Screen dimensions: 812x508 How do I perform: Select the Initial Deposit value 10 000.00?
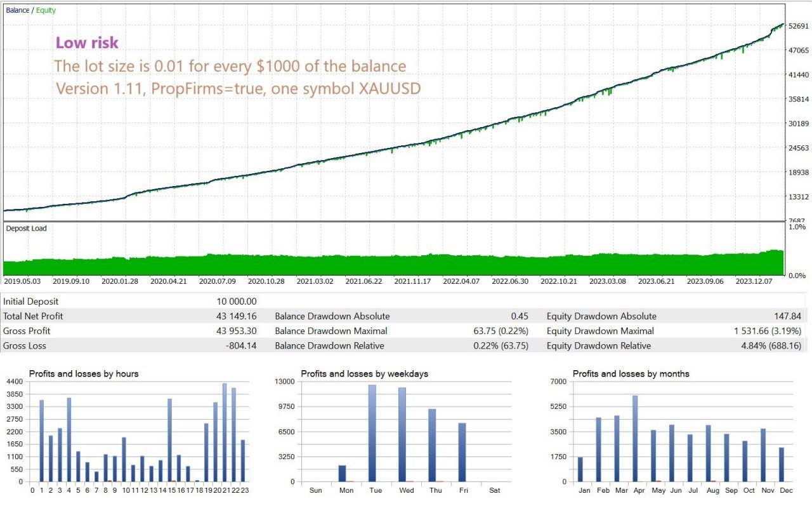(x=235, y=302)
